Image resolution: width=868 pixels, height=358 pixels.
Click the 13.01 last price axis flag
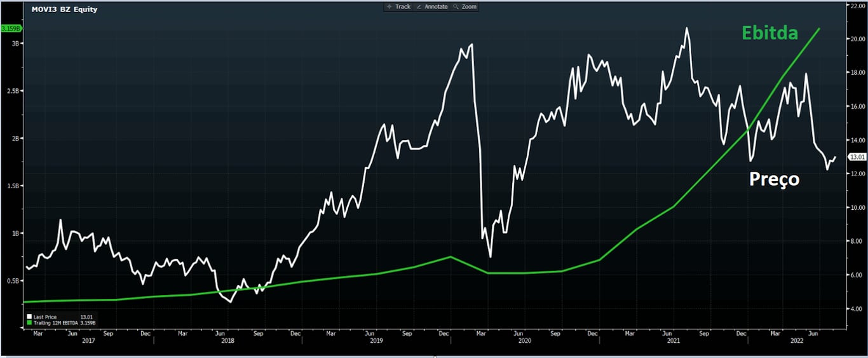click(857, 157)
